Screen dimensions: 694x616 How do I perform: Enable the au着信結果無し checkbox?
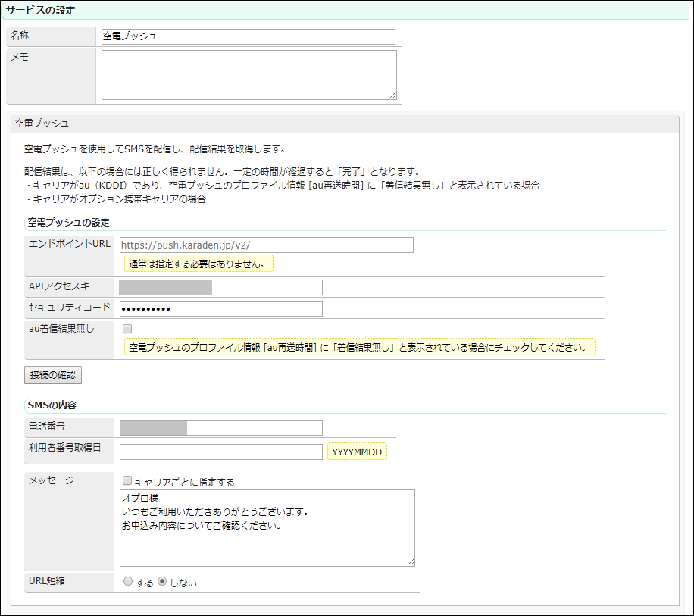(x=127, y=329)
